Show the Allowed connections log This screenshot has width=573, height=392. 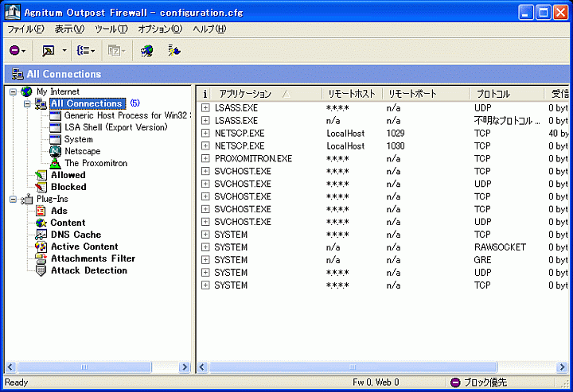tap(68, 175)
